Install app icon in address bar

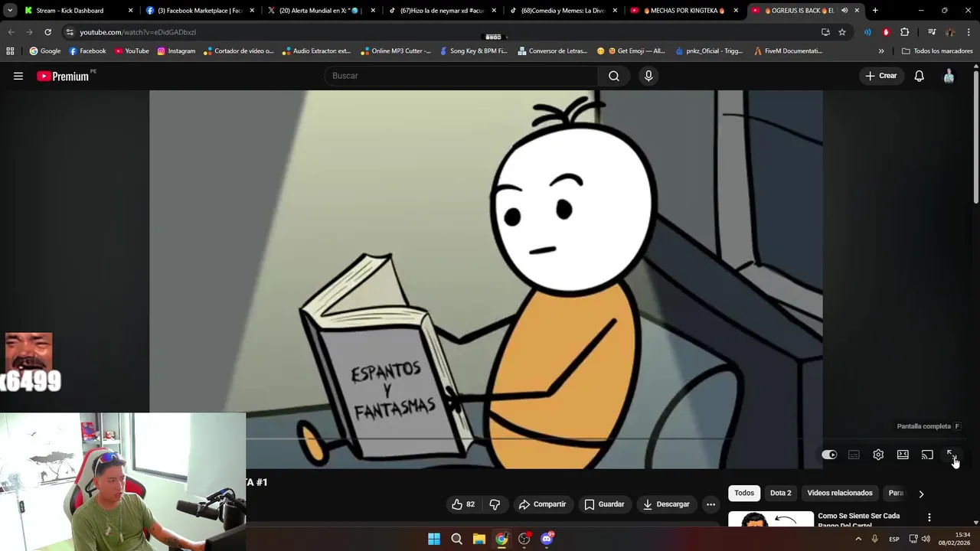(825, 32)
